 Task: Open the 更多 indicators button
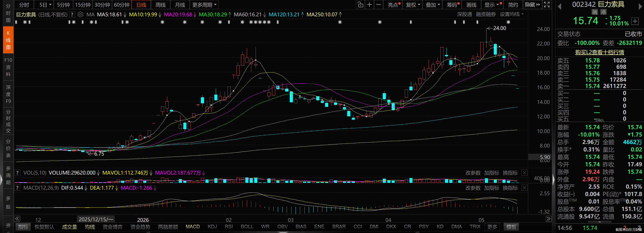[492, 227]
